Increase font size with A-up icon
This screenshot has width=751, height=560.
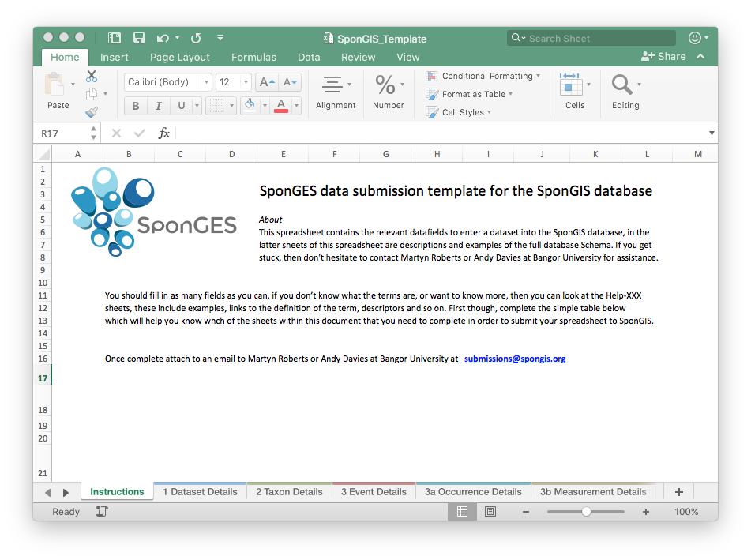click(x=267, y=82)
